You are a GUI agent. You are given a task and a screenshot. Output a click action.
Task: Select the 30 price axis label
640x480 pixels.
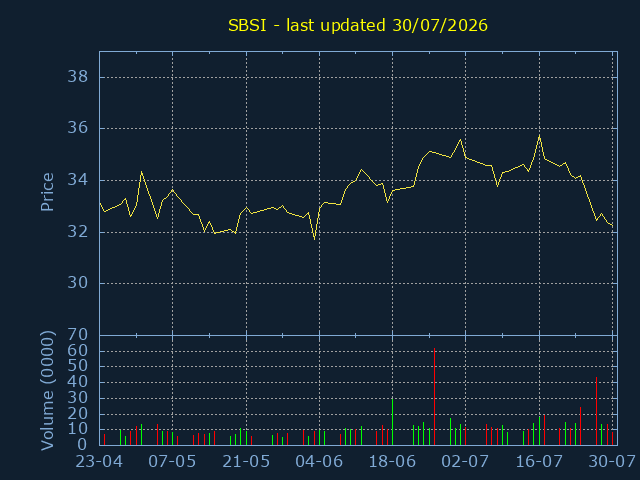point(78,283)
